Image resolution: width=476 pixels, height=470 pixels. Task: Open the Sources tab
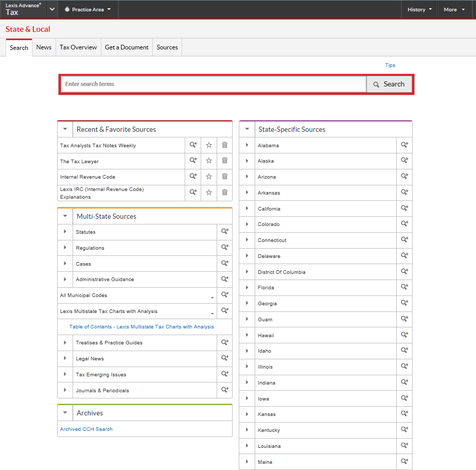tap(167, 47)
